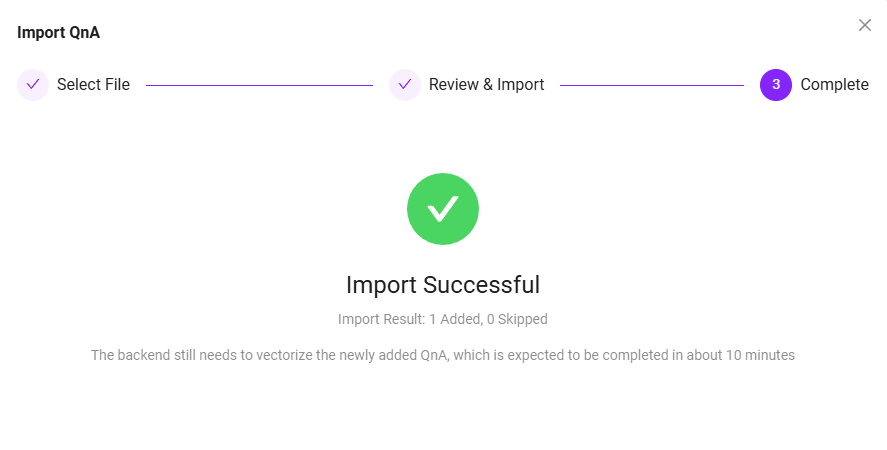Click the purple step 3 number circle
Viewport: 887px width, 450px height.
[776, 85]
